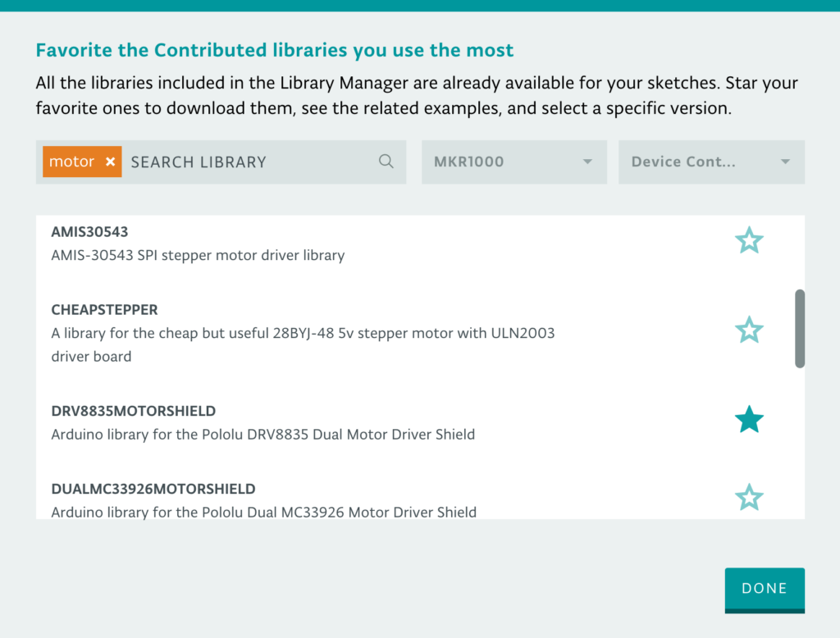Click the library list scrollbar thumb
840x638 pixels.
click(800, 328)
